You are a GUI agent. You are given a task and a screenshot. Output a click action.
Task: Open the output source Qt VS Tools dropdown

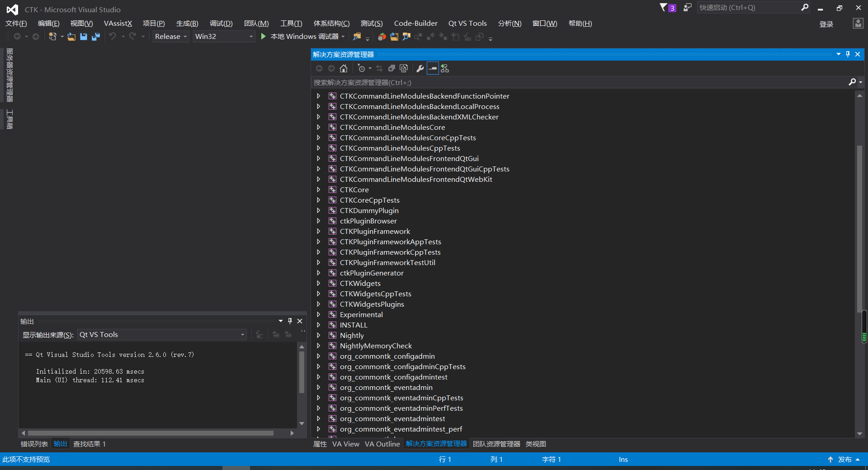coord(162,334)
